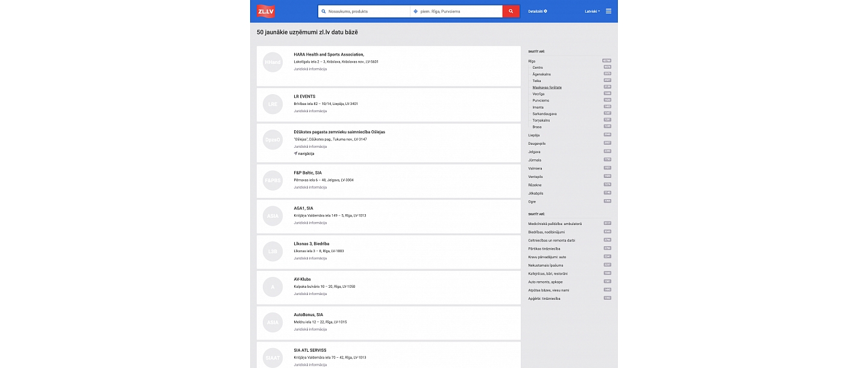Image resolution: width=868 pixels, height=368 pixels.
Task: Open HARA Health and Sports Association listing
Action: point(329,54)
